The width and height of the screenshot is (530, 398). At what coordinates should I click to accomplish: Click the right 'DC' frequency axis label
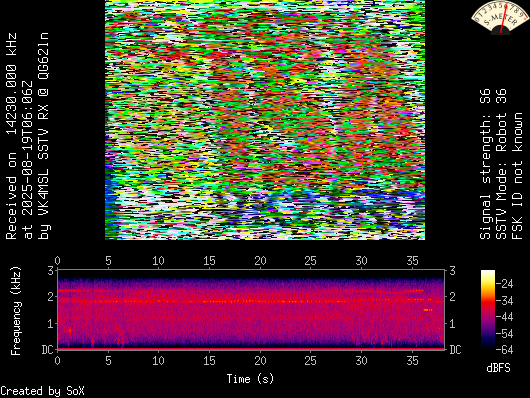[x=455, y=349]
